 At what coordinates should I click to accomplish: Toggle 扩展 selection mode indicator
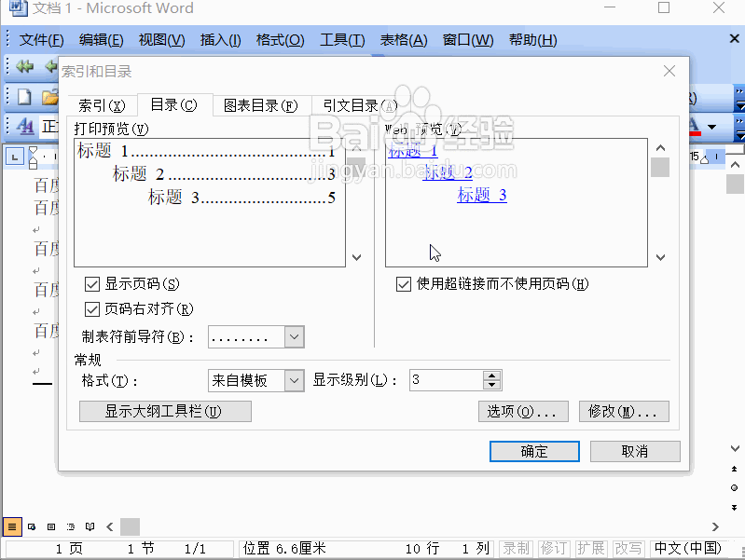pyautogui.click(x=590, y=549)
